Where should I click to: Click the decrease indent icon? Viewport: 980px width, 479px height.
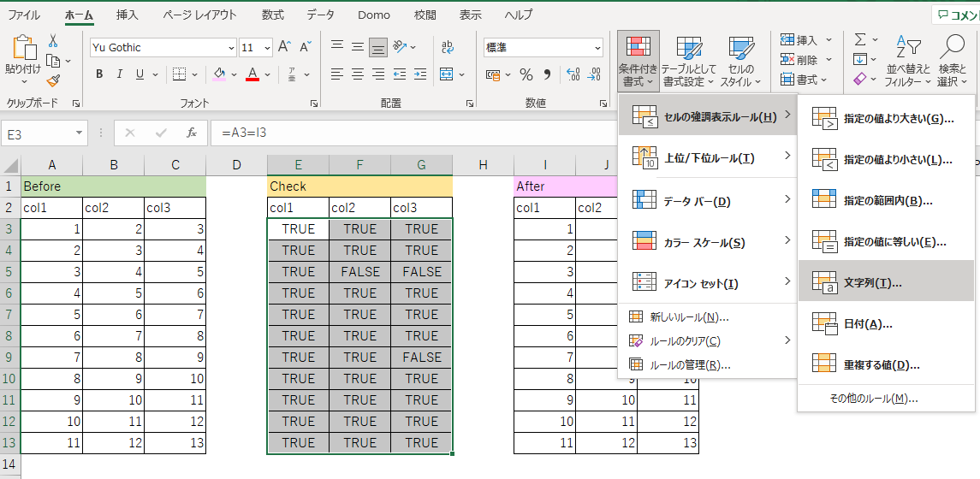click(x=400, y=74)
